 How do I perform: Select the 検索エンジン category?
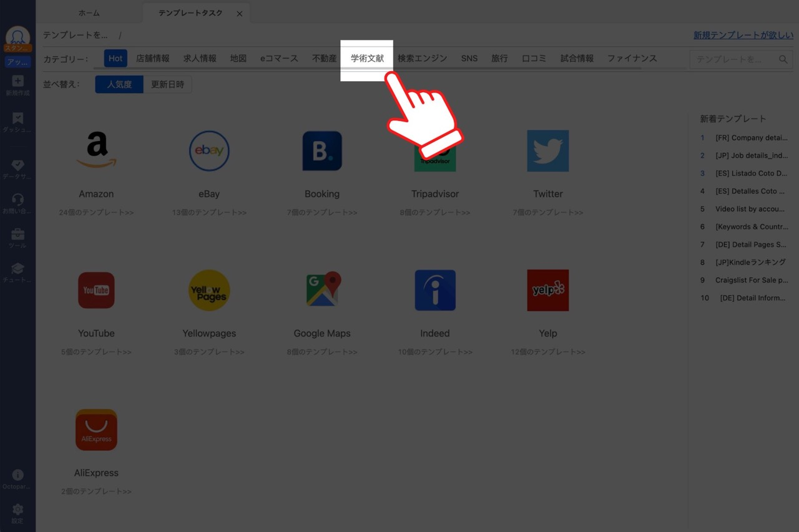pos(423,59)
